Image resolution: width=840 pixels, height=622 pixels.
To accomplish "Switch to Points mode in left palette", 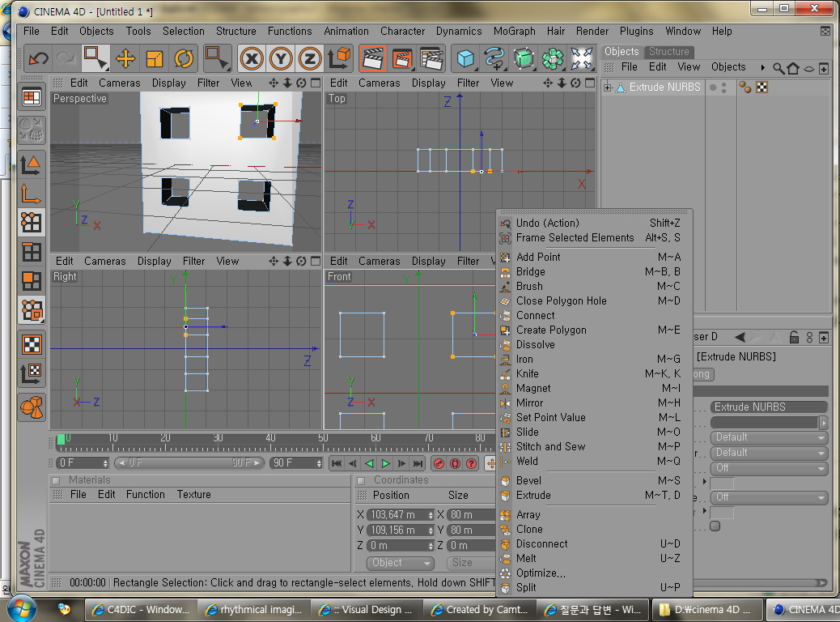I will (31, 222).
